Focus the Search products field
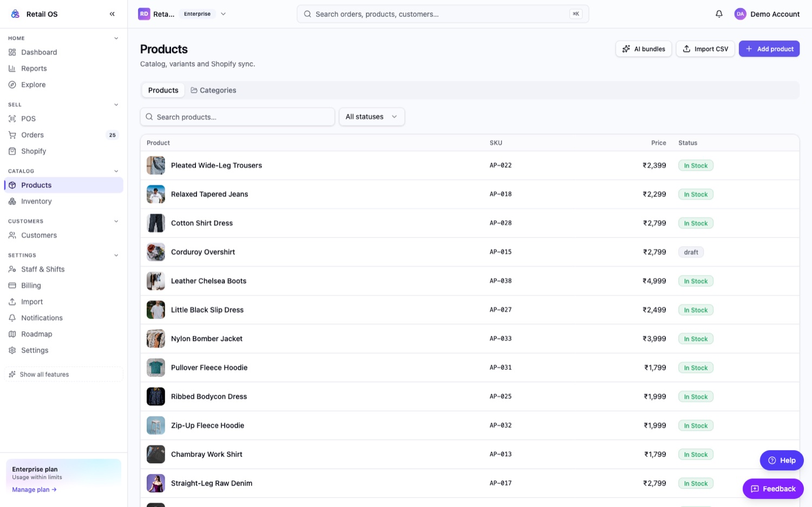This screenshot has width=812, height=507. tap(238, 117)
